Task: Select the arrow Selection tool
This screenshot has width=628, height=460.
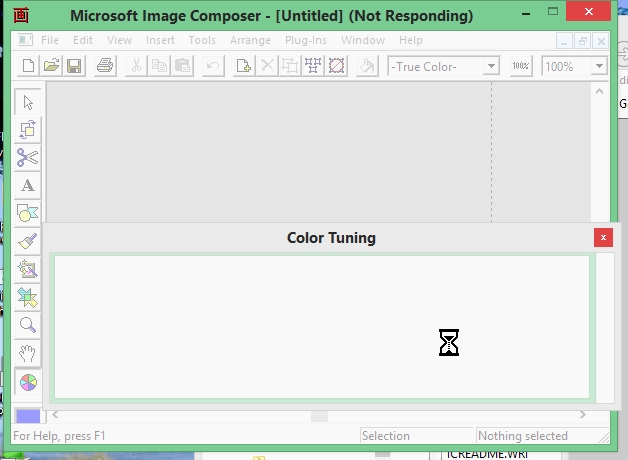Action: [x=28, y=102]
